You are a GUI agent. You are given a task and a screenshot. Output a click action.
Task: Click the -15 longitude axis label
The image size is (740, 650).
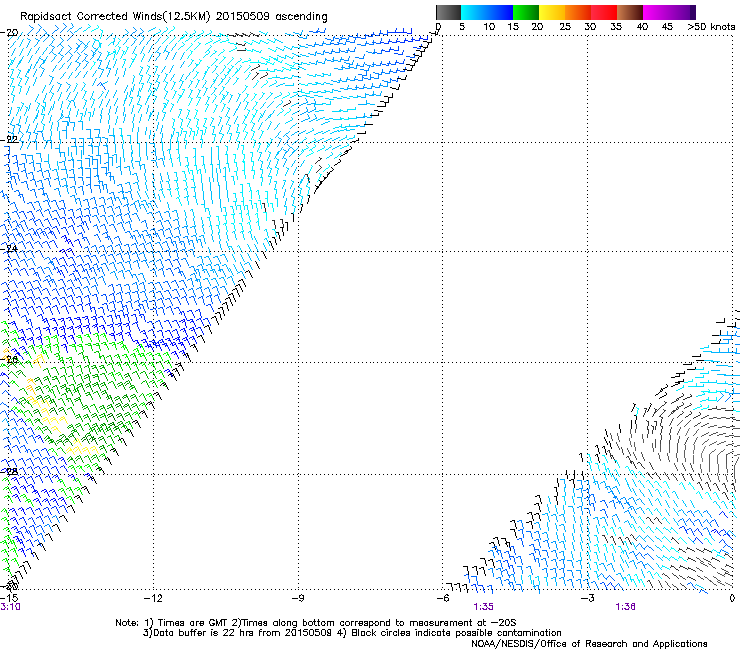(x=9, y=598)
